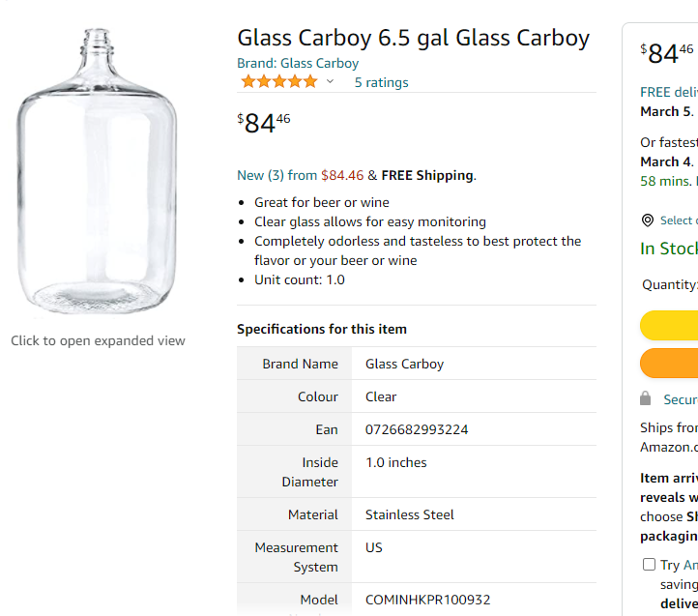Click the FREE delivery link
698x616 pixels.
[x=669, y=92]
